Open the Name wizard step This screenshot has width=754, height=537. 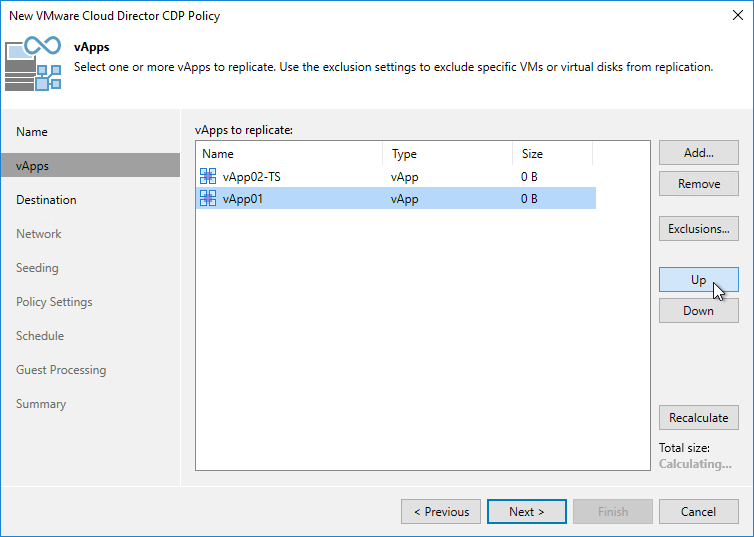tap(32, 132)
